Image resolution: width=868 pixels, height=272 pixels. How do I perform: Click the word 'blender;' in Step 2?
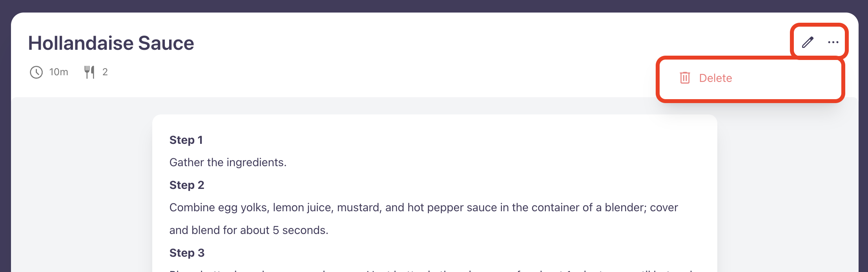tap(625, 207)
